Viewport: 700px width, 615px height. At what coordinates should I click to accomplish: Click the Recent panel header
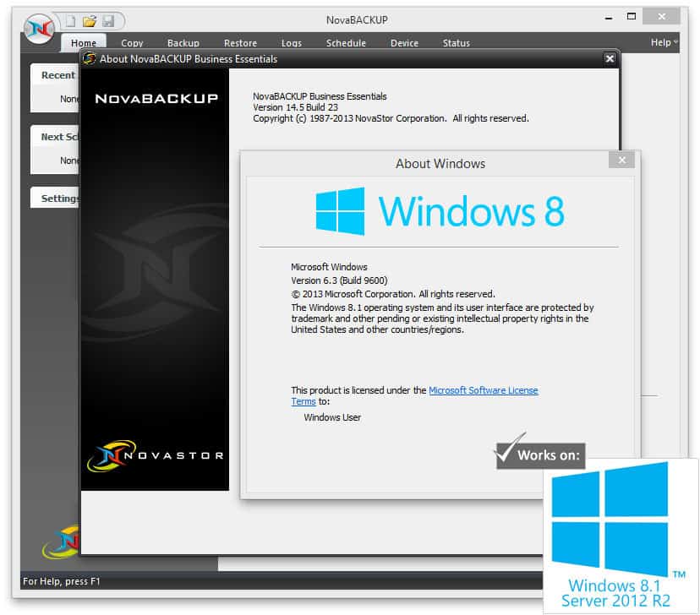tap(57, 75)
